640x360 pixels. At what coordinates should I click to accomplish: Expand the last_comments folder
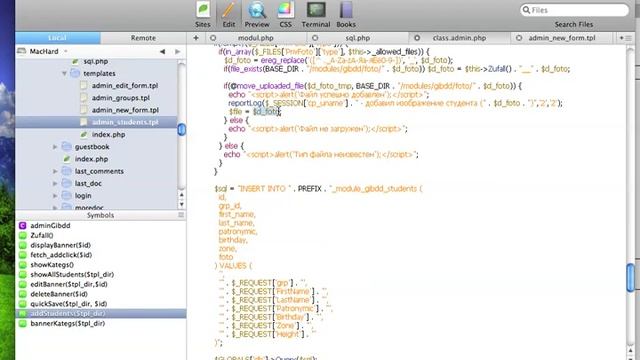55,171
